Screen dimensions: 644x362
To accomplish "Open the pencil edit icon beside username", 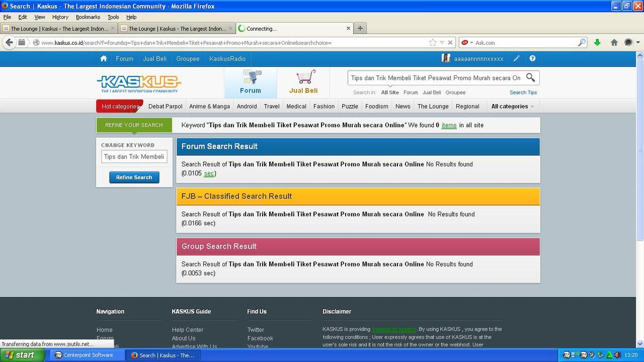I will click(x=516, y=59).
